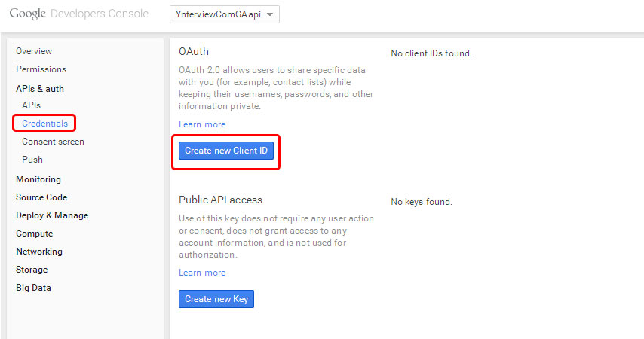Open the Networking section
Screen dimensions: 644x339
39,252
